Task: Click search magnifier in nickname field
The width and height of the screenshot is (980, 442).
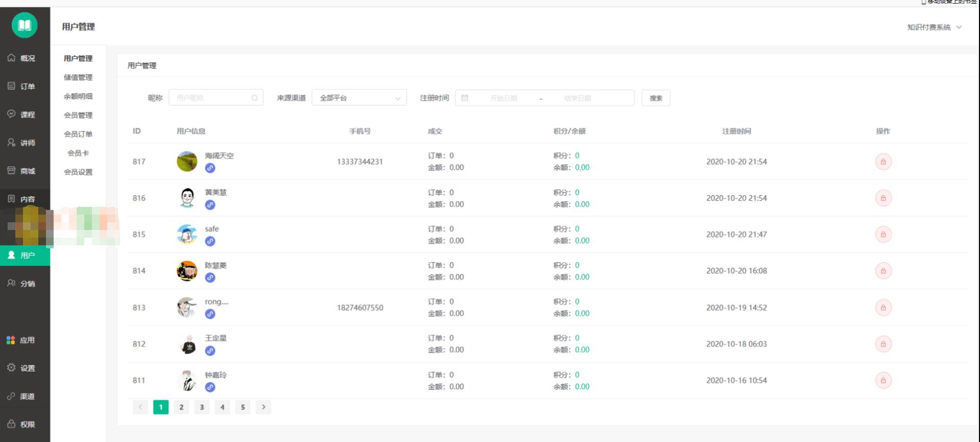Action: (x=254, y=98)
